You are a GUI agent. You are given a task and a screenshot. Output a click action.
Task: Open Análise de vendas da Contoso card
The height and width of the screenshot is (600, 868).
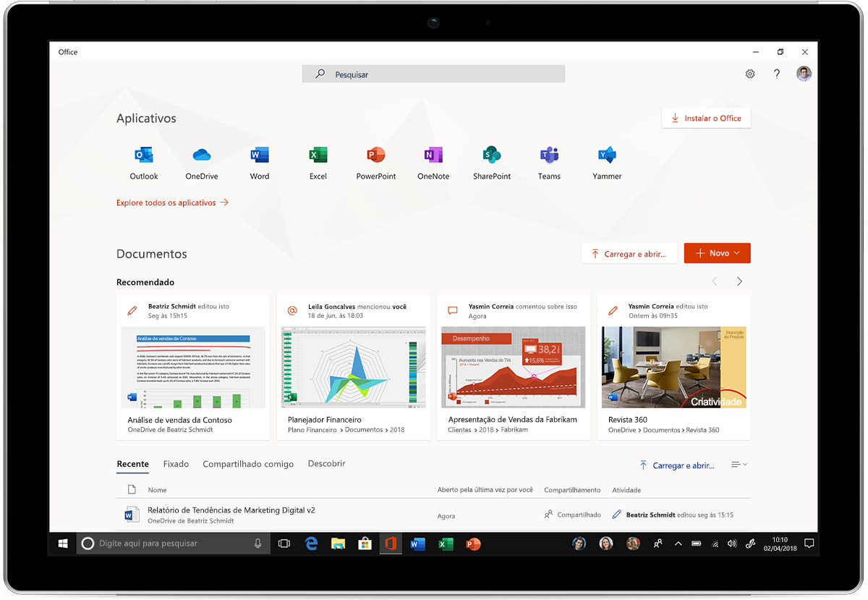(192, 366)
